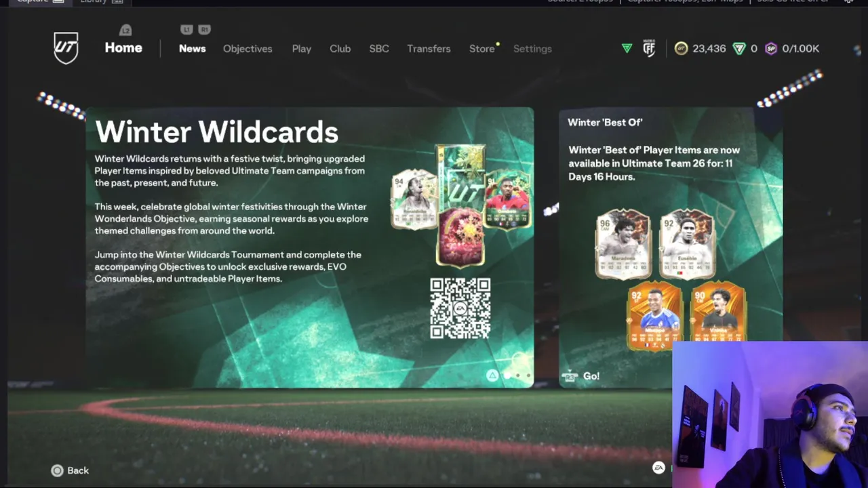Click the UT shield logo
Image resolution: width=868 pixels, height=488 pixels.
point(66,48)
